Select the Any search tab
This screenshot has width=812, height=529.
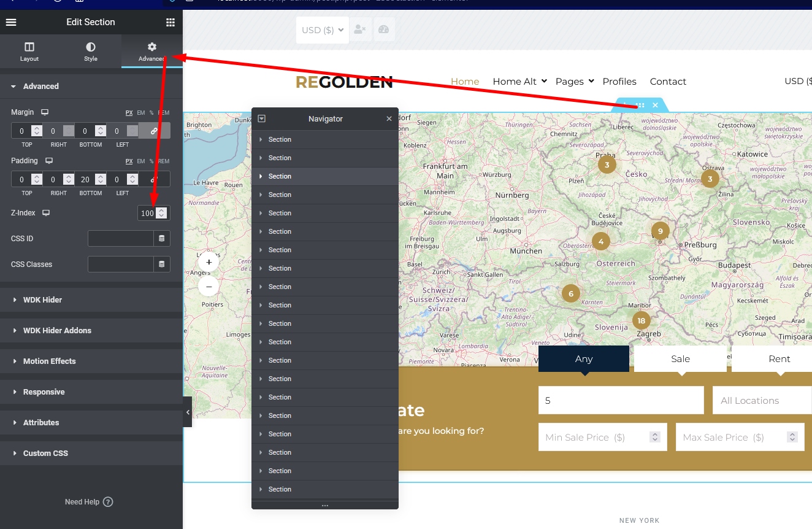click(x=584, y=359)
